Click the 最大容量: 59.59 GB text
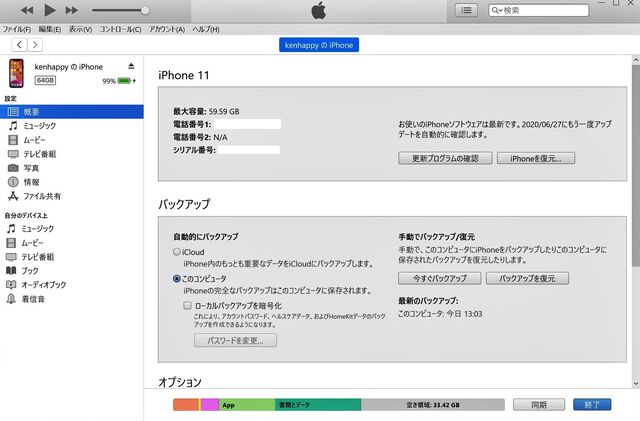 (x=206, y=111)
